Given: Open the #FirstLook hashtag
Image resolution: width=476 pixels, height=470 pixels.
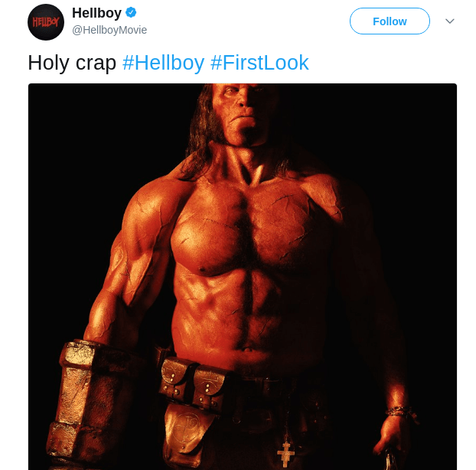Looking at the screenshot, I should 259,63.
